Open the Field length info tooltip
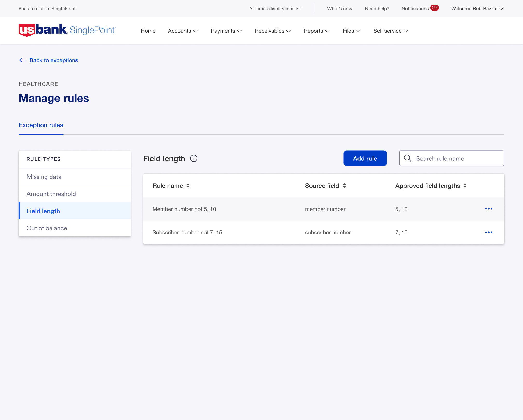 click(x=194, y=158)
